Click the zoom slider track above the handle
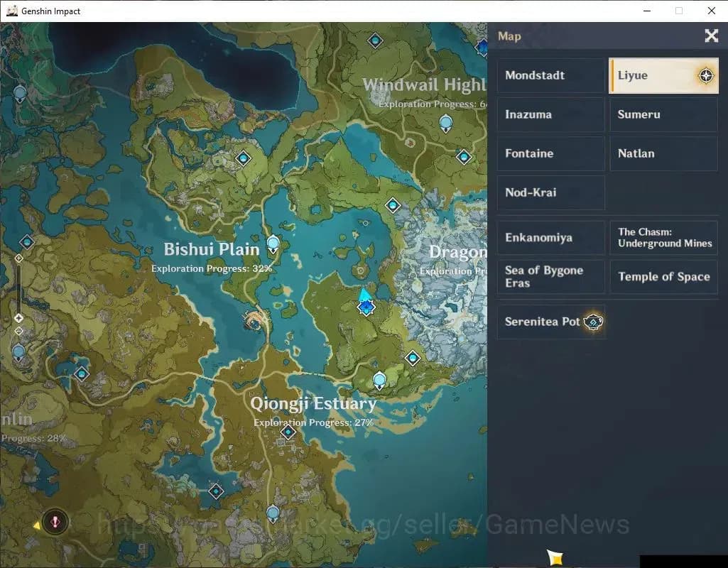The height and width of the screenshot is (568, 728). point(18,288)
